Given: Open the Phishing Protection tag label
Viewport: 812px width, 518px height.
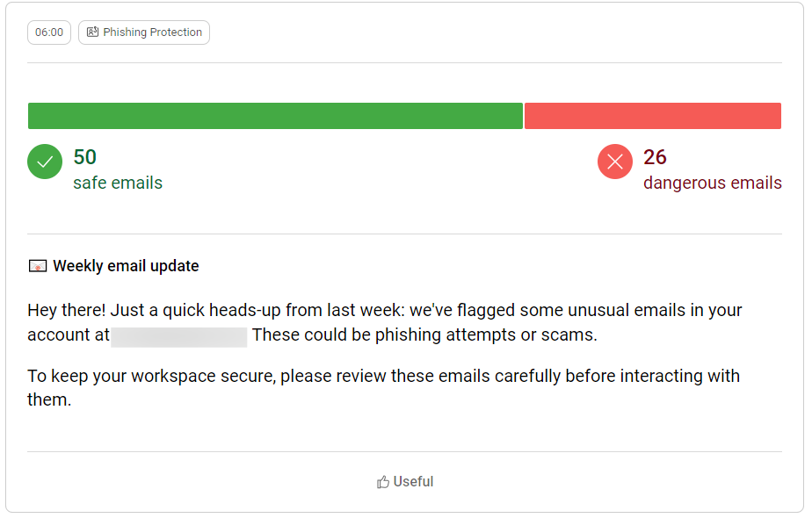Looking at the screenshot, I should (152, 32).
